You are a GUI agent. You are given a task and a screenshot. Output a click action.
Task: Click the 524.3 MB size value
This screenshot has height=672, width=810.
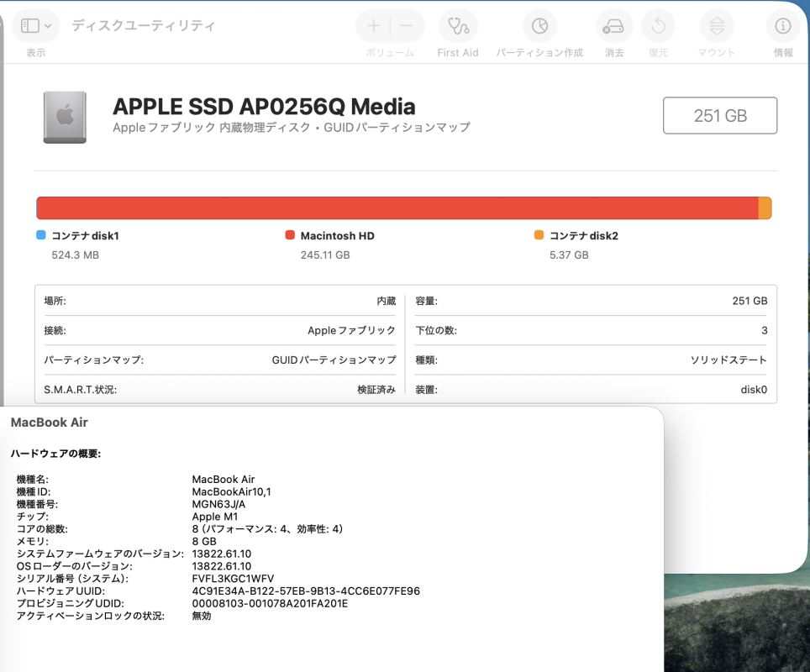click(x=75, y=255)
